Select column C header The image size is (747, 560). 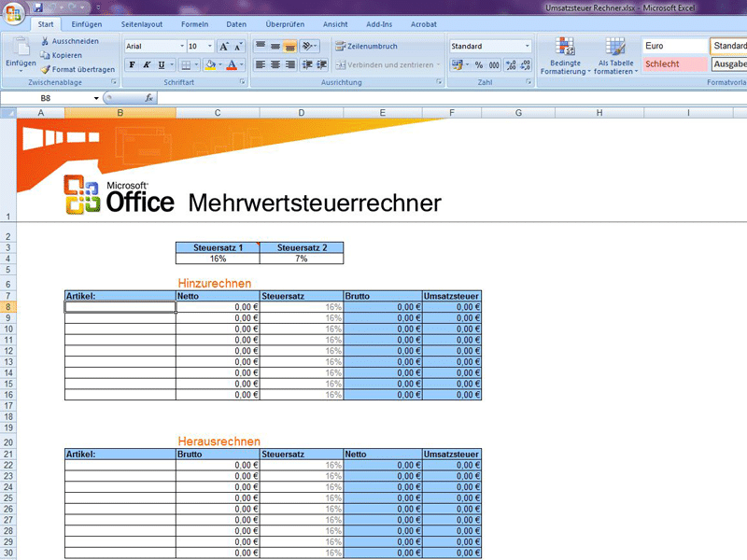tap(218, 113)
